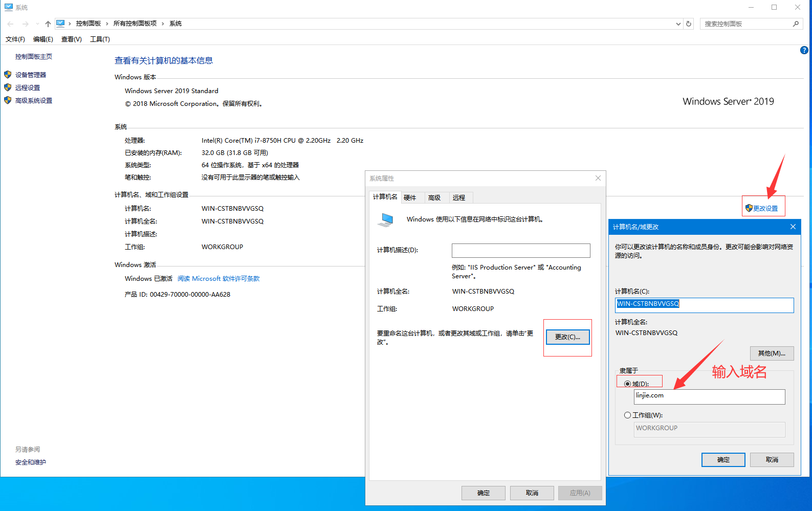Image resolution: width=812 pixels, height=511 pixels.
Task: Click the search magnifier icon in control panel search
Action: coord(796,24)
